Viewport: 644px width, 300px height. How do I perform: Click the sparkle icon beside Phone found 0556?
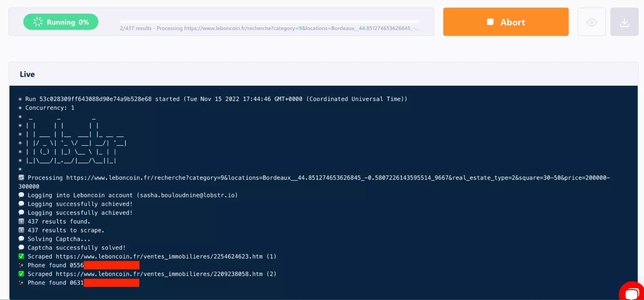[21, 265]
